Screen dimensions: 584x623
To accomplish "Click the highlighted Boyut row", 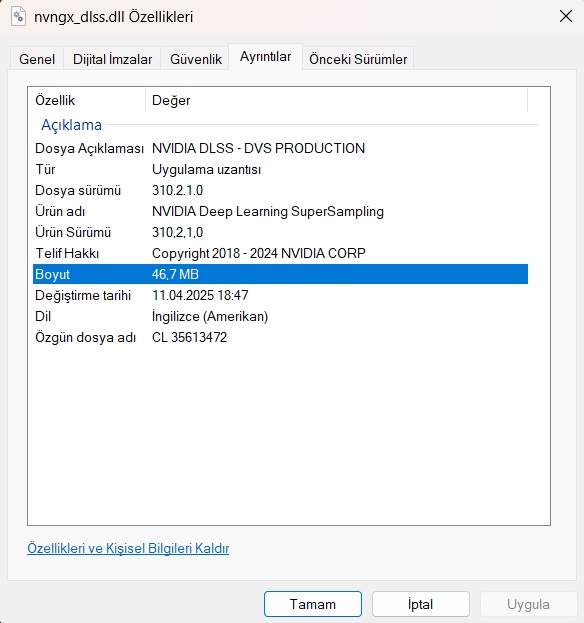I will coord(280,274).
